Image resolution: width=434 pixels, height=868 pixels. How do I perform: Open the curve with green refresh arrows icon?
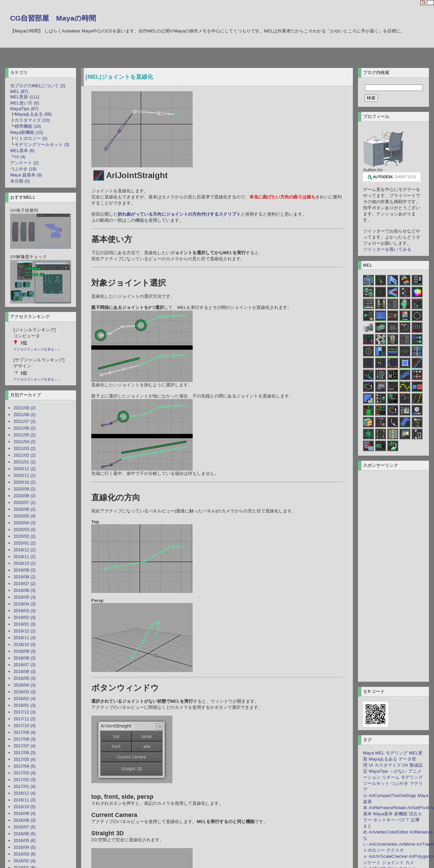tap(368, 339)
